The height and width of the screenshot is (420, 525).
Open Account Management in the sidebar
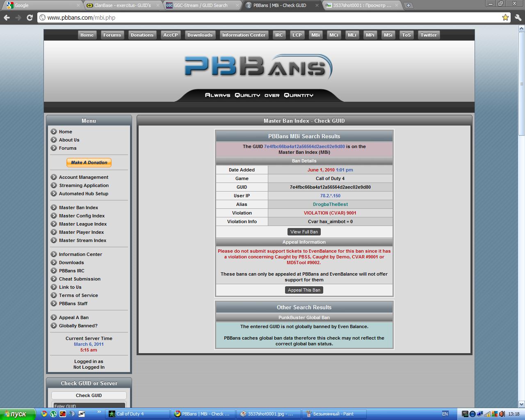[84, 177]
